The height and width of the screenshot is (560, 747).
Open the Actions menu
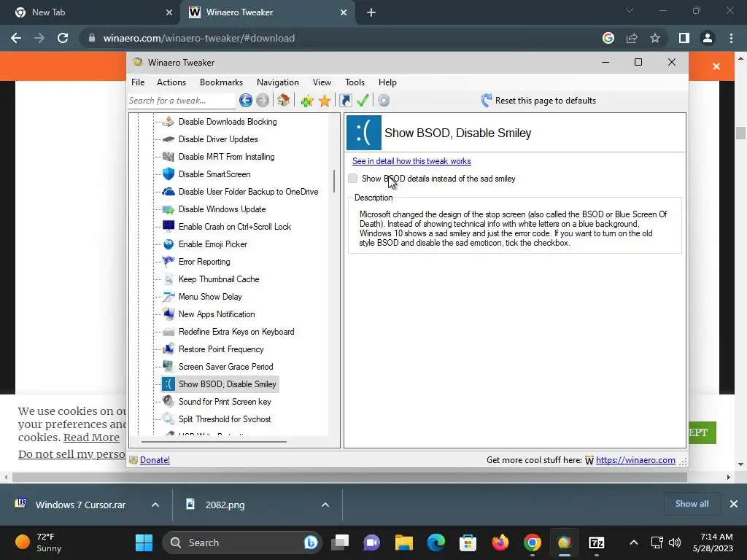coord(171,82)
